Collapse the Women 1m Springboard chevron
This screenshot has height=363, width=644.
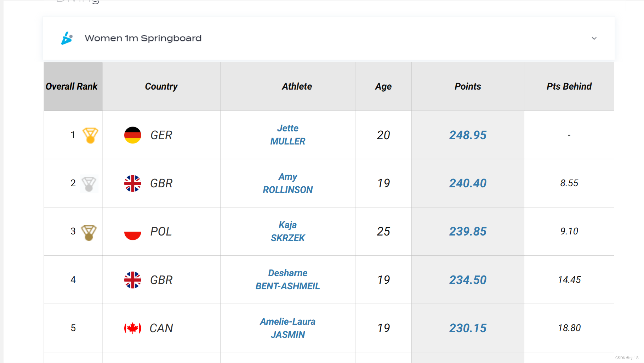pyautogui.click(x=594, y=38)
